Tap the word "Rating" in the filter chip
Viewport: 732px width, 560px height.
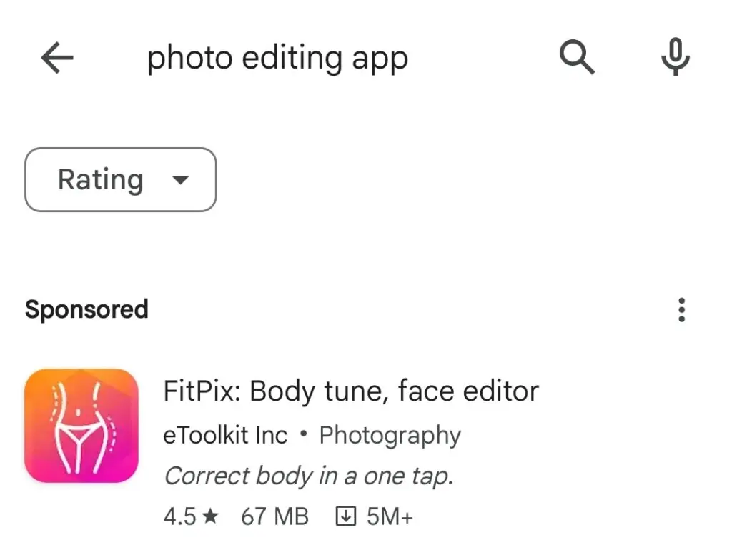[x=100, y=180]
